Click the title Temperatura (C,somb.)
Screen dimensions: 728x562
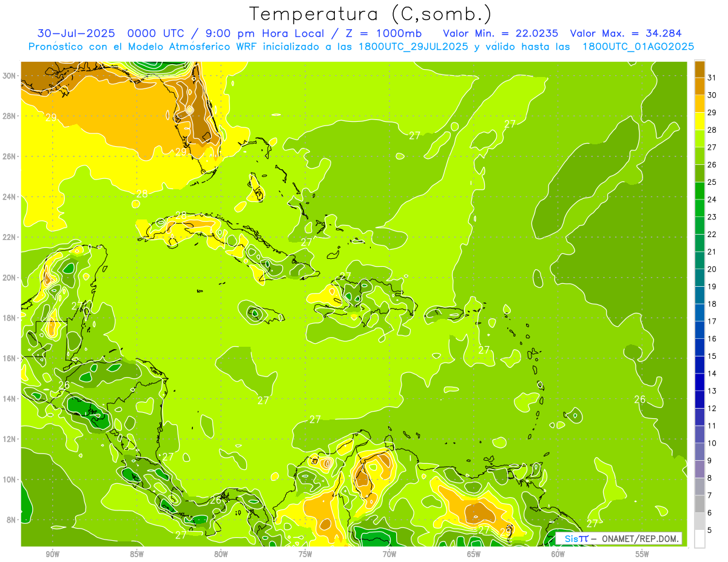[370, 13]
